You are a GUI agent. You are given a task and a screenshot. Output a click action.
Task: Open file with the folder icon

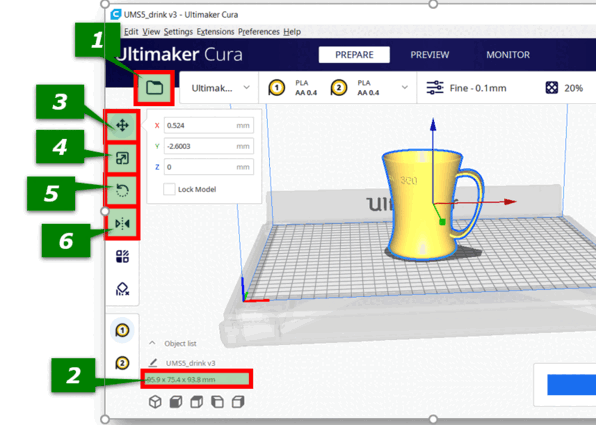[x=154, y=88]
